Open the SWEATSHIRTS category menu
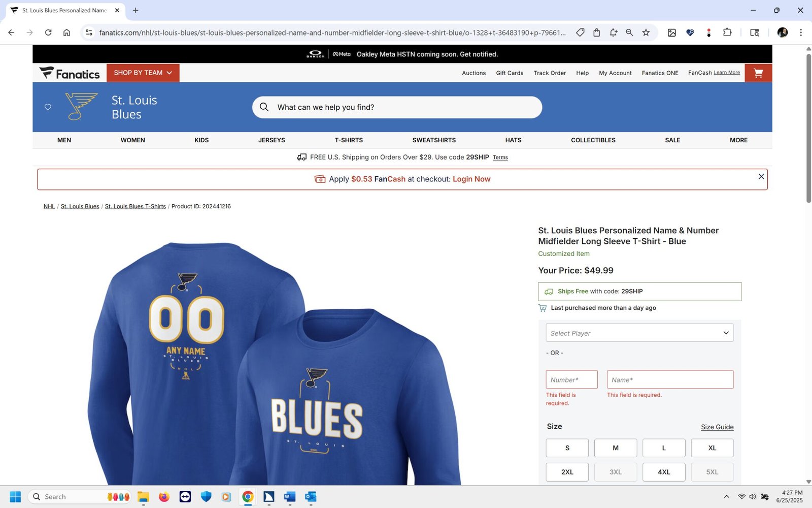Viewport: 812px width, 508px height. (434, 140)
